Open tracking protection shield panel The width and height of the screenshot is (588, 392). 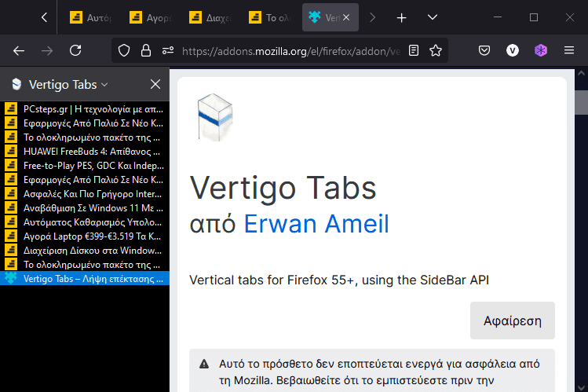[124, 50]
